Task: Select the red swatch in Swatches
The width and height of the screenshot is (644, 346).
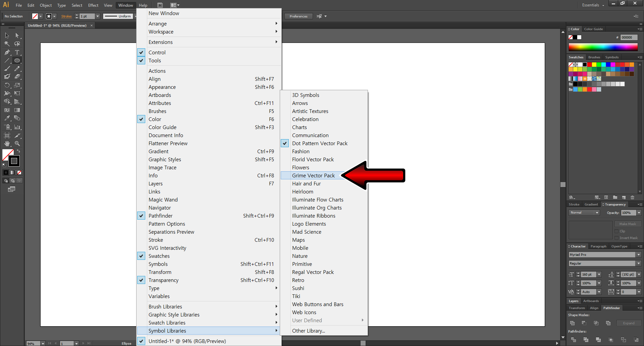Action: click(x=589, y=64)
